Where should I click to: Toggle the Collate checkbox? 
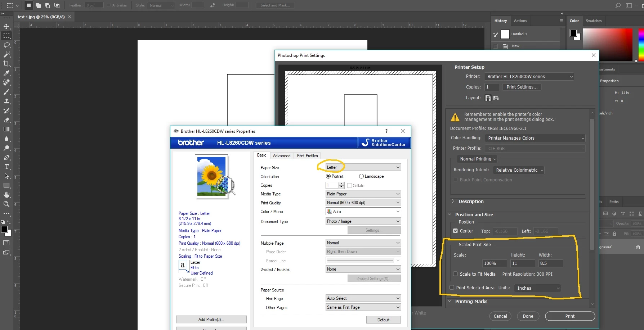pos(349,186)
